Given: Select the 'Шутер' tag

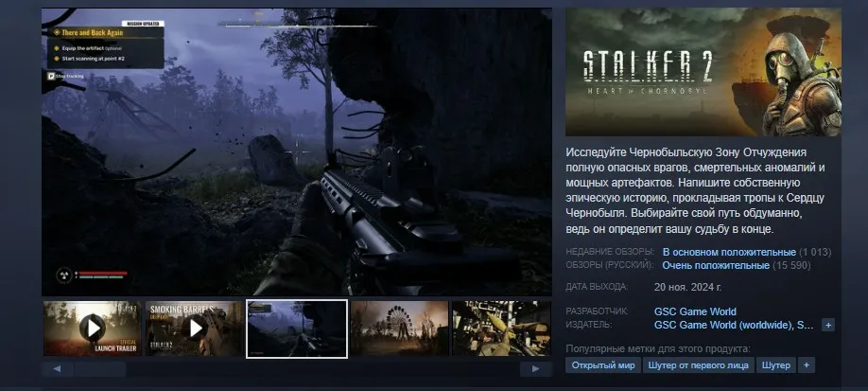Looking at the screenshot, I should [776, 365].
